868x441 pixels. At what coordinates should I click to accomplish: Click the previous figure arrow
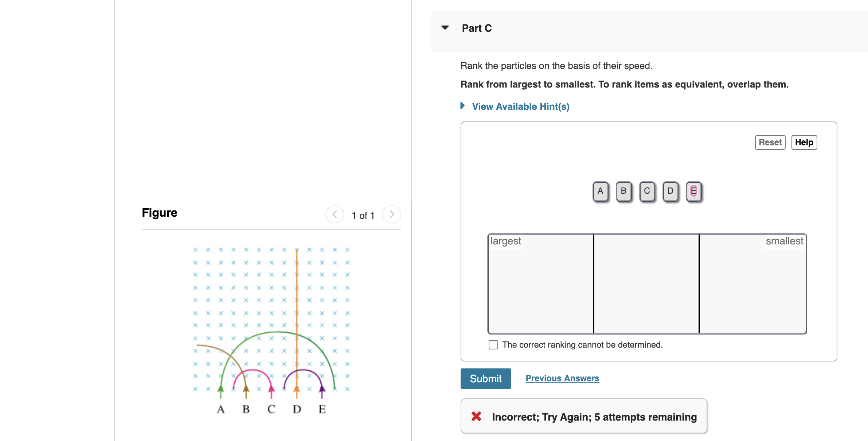pyautogui.click(x=335, y=214)
